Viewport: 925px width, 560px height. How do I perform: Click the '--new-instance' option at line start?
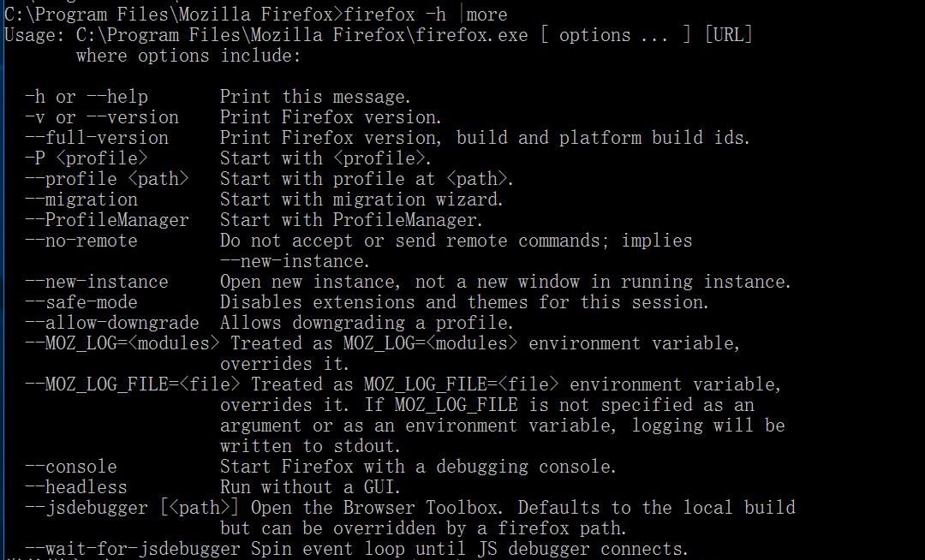point(97,282)
